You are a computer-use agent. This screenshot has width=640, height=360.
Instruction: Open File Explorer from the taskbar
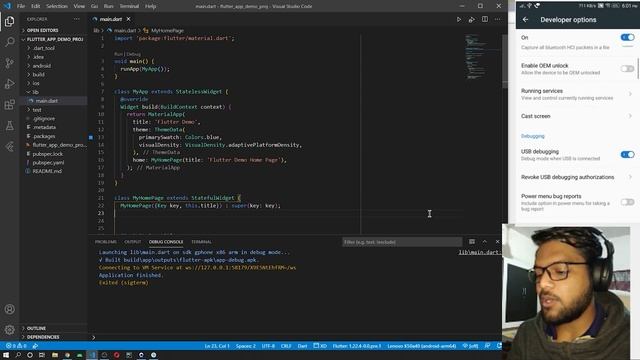pyautogui.click(x=55, y=355)
